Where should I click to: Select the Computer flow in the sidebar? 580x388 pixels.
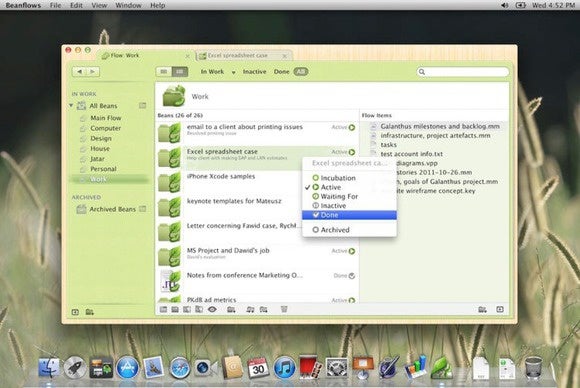[x=105, y=128]
